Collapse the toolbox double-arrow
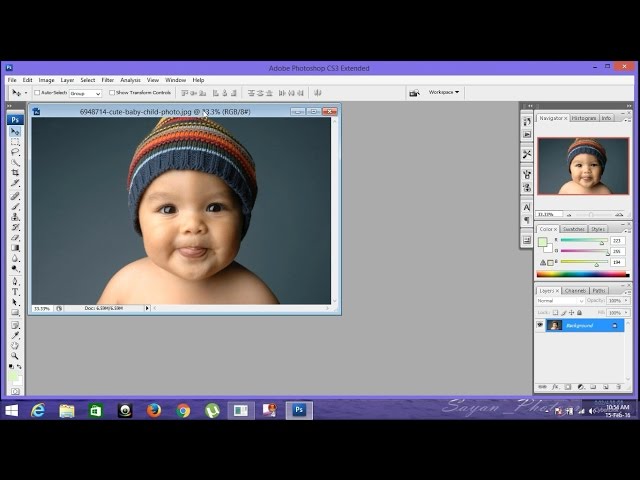Screen dimensions: 640x480 point(10,106)
